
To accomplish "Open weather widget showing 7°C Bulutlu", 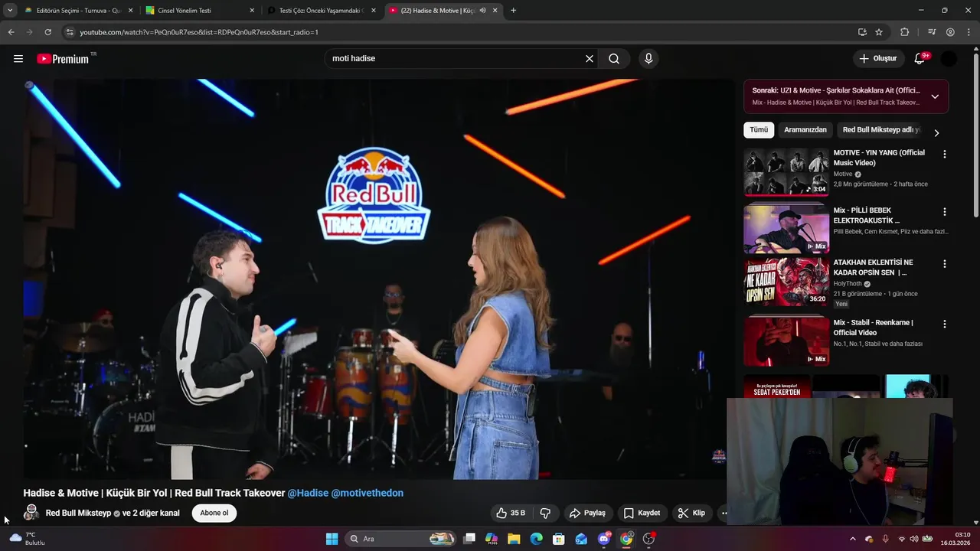I will click(28, 539).
